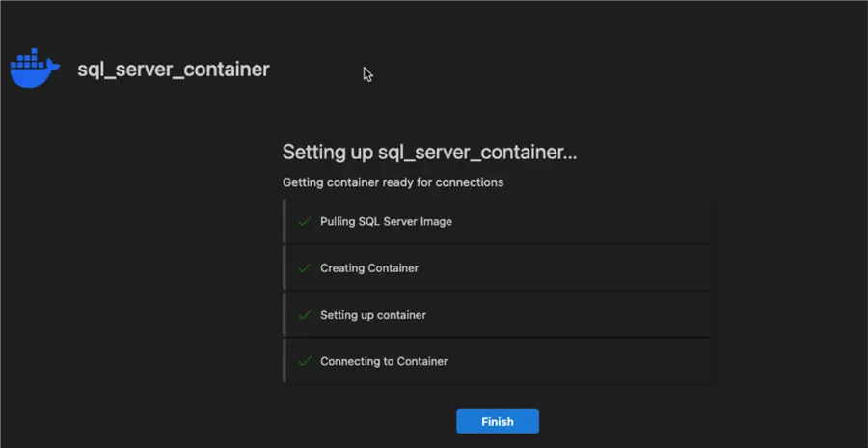This screenshot has width=868, height=448.
Task: Click the 'Setting up sql_server_container...' heading
Action: pyautogui.click(x=429, y=152)
